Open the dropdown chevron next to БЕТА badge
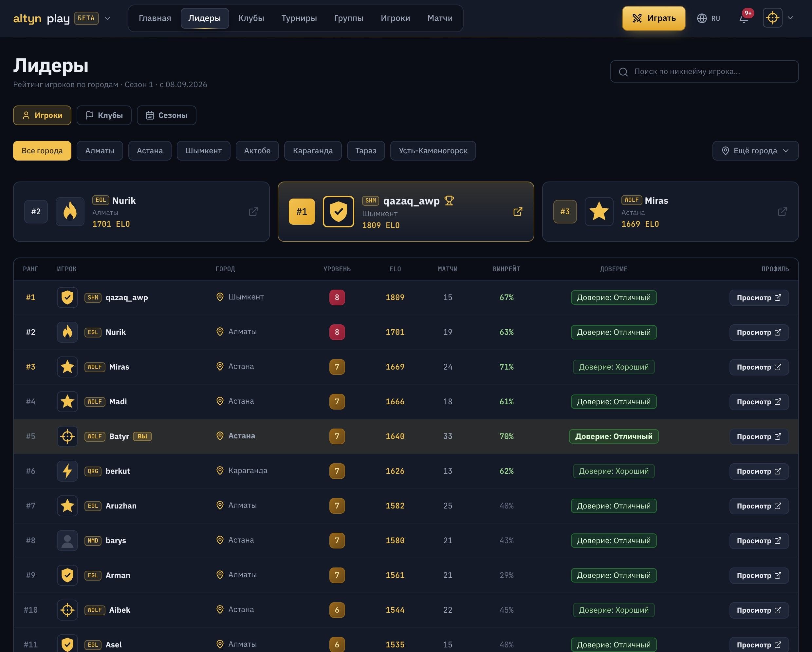 (107, 18)
